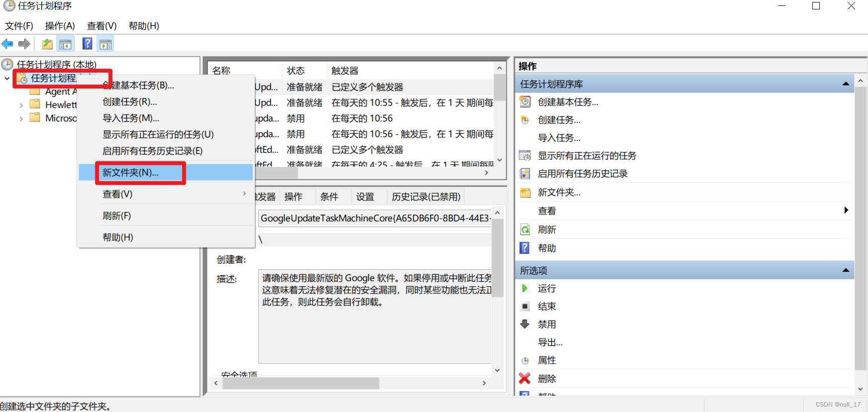Toggle the console tree pane toolbar icon
The width and height of the screenshot is (868, 412).
pyautogui.click(x=65, y=44)
